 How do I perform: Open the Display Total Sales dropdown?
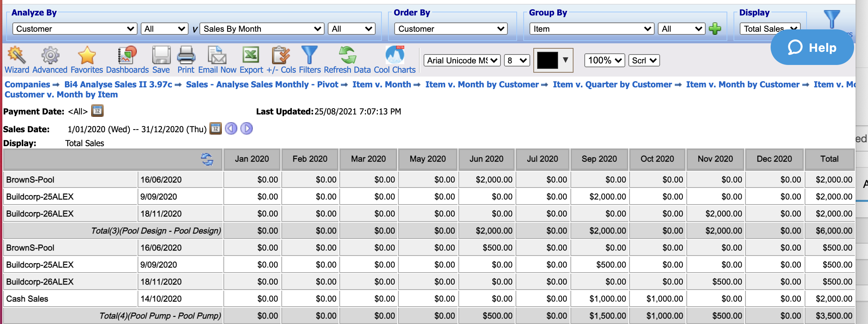770,29
